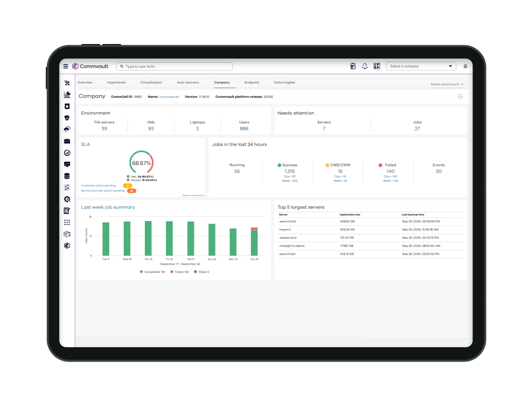
Task: Expand the Select a company dropdown
Action: coord(421,66)
